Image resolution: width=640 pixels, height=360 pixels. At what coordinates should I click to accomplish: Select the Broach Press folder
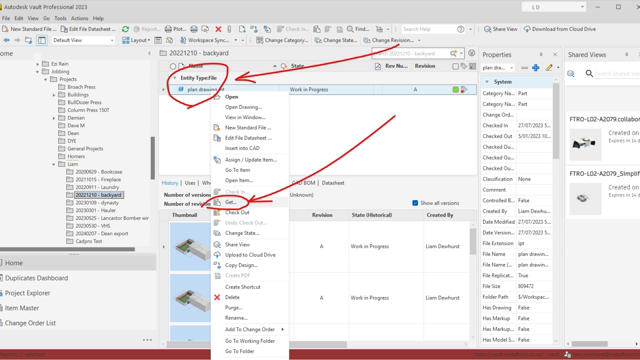pos(81,87)
